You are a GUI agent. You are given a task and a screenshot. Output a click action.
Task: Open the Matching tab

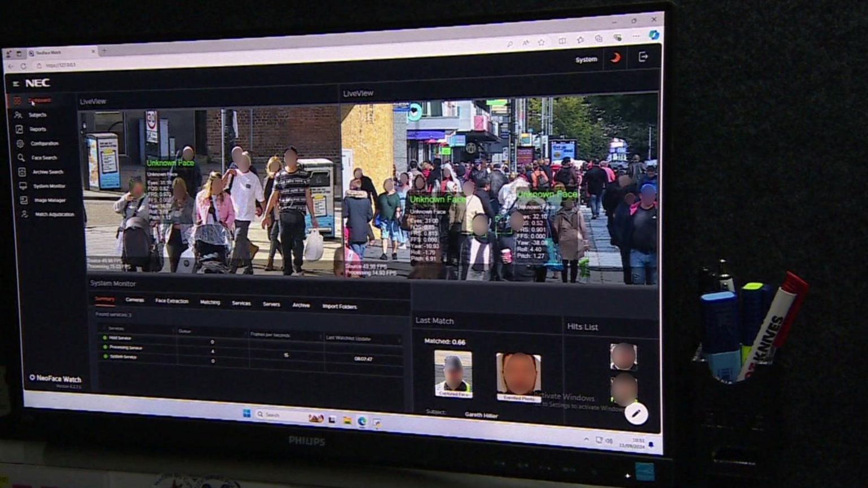tap(210, 303)
